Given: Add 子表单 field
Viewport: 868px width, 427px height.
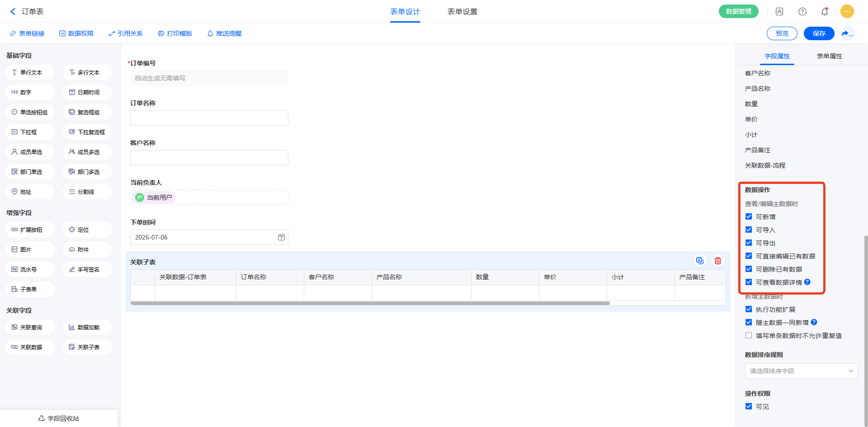Looking at the screenshot, I should [30, 289].
